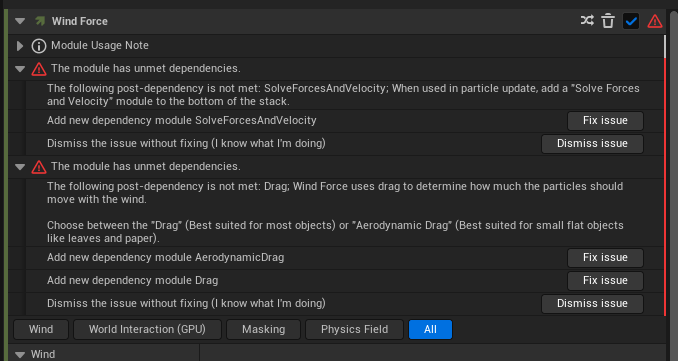Viewport: 678px width, 361px height.
Task: Click warning icon of second unmet dependencies issue
Action: tap(39, 167)
